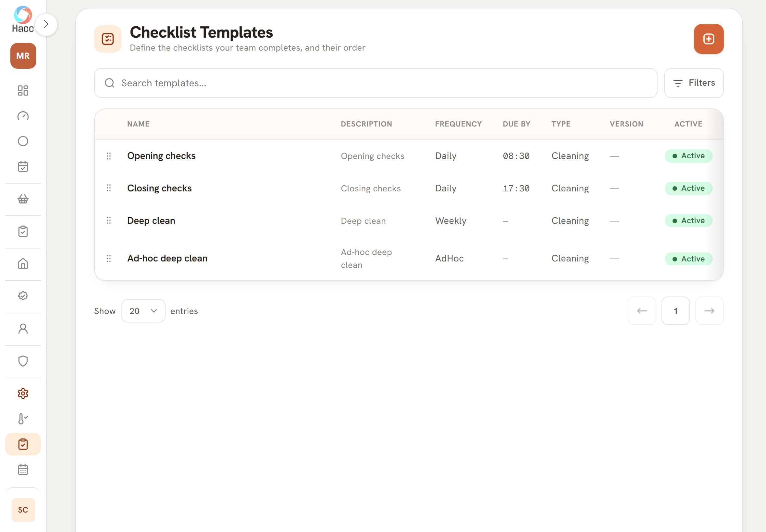Viewport: 766px width, 532px height.
Task: Grab the drag handle for Deep clean
Action: pos(109,221)
